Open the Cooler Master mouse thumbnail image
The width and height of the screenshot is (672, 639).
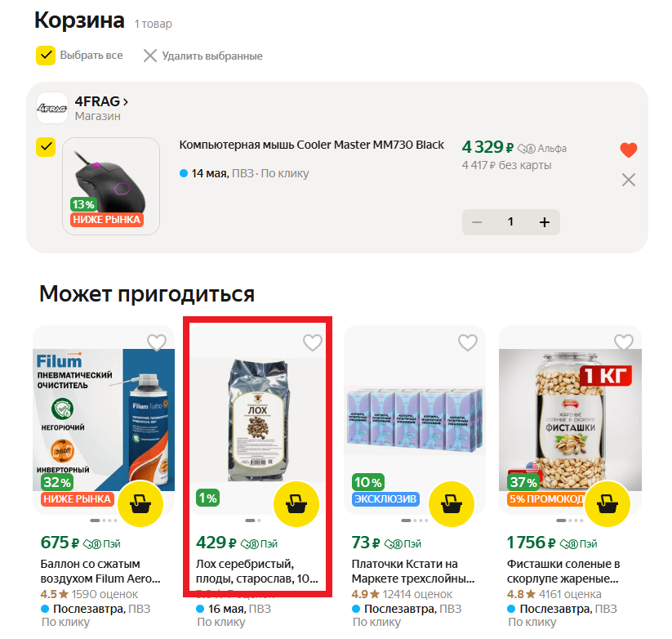(111, 186)
